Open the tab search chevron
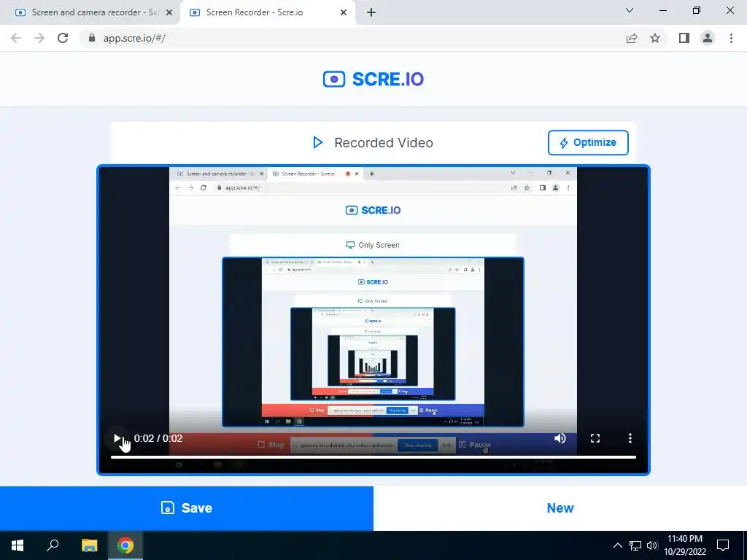This screenshot has height=560, width=747. click(630, 10)
